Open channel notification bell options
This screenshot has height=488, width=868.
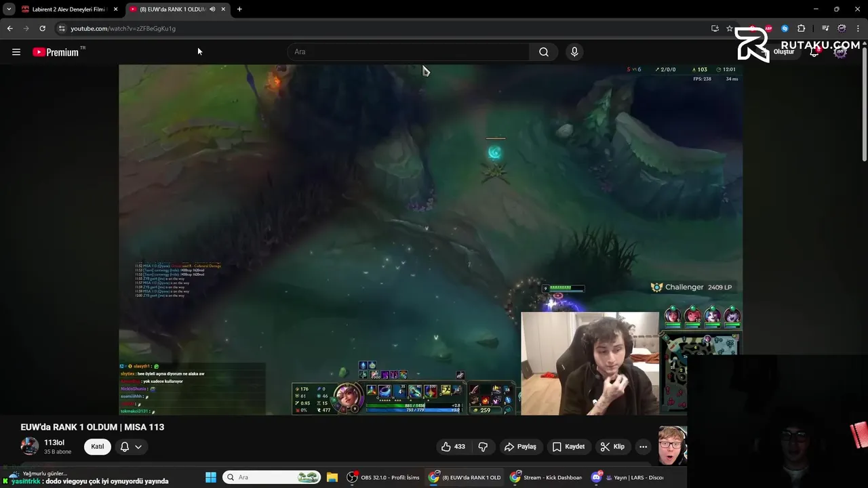(x=131, y=447)
